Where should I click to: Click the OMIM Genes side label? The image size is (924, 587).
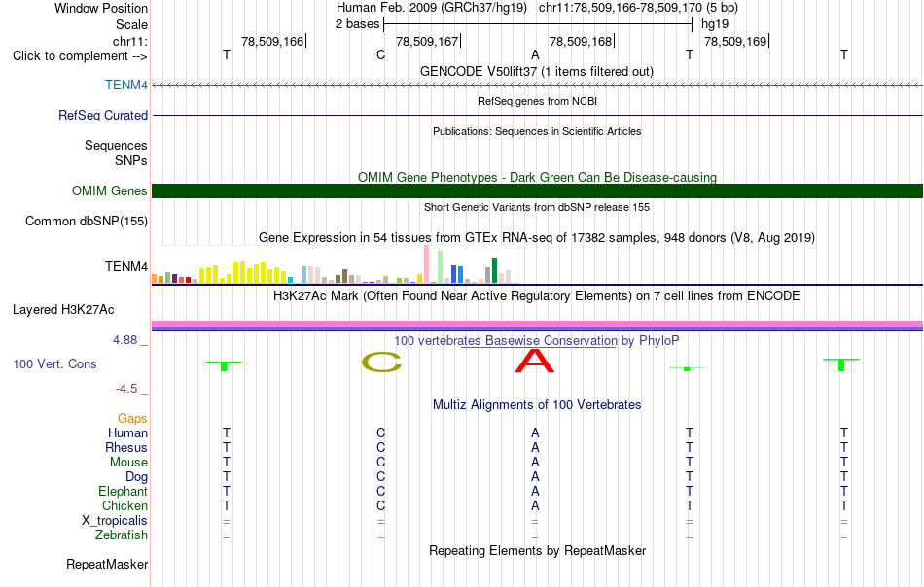point(110,190)
